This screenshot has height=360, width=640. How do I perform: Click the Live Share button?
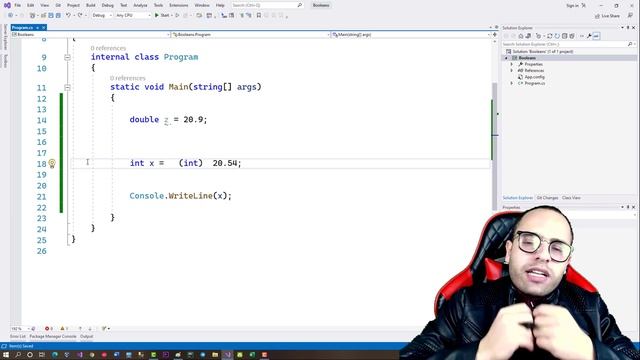(x=607, y=16)
